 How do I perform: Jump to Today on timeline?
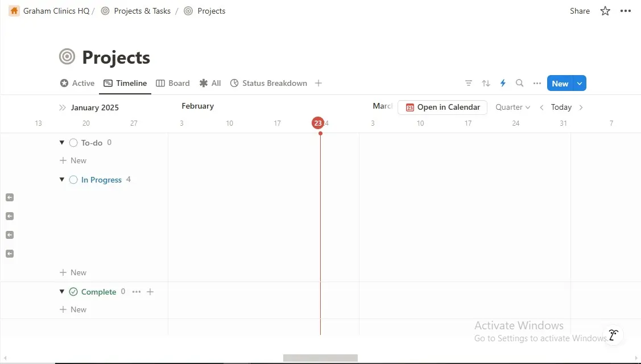pos(561,107)
